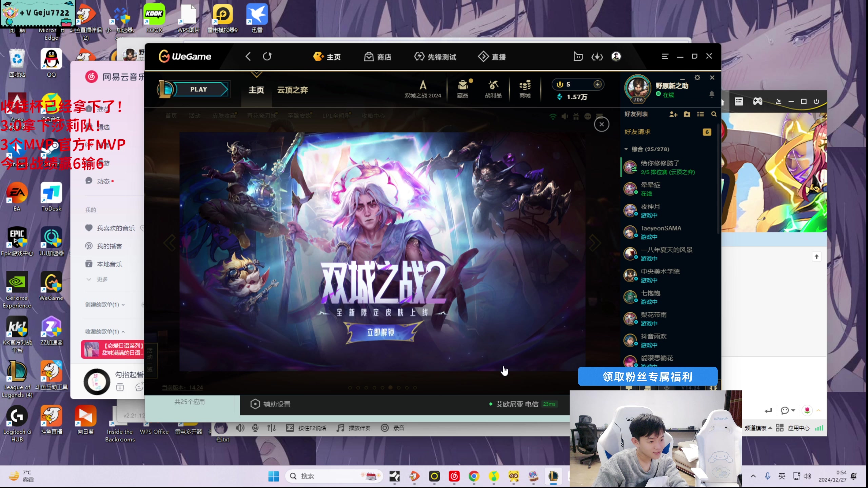The height and width of the screenshot is (488, 868).
Task: Toggle 录音 recording
Action: (392, 428)
